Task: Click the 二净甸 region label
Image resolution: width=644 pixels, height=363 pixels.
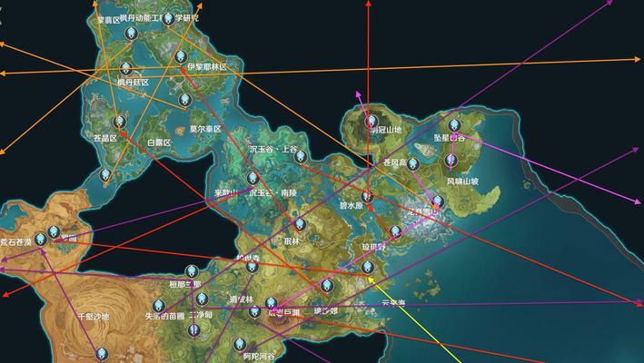Action: 201,316
